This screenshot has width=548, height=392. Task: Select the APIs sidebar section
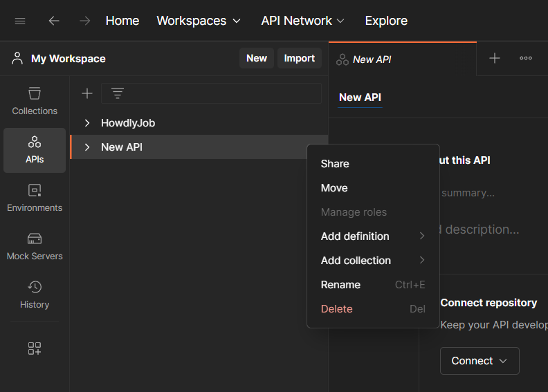click(x=35, y=150)
